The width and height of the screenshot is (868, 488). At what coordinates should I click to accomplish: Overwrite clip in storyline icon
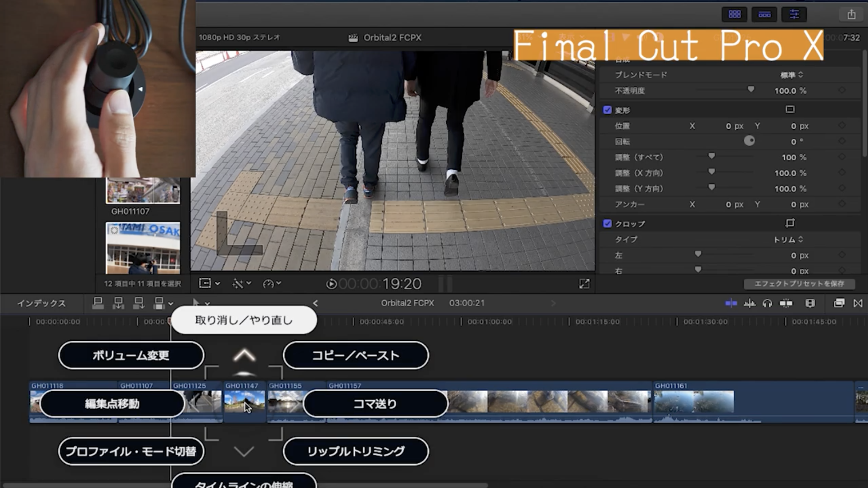[158, 303]
